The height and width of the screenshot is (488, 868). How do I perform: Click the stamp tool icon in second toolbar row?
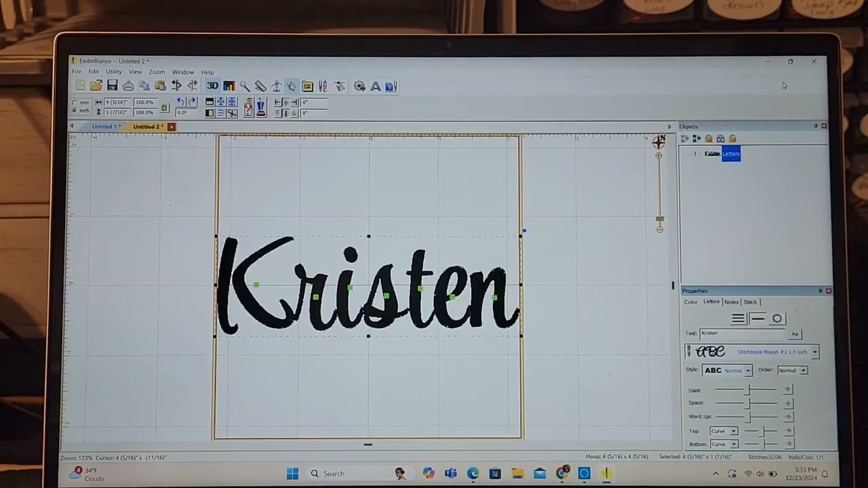[260, 107]
